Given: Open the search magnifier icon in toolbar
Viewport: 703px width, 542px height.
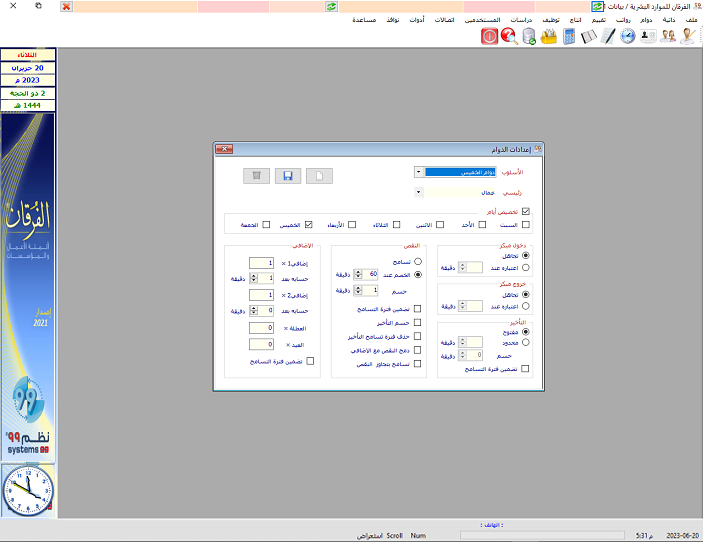Looking at the screenshot, I should pyautogui.click(x=509, y=36).
